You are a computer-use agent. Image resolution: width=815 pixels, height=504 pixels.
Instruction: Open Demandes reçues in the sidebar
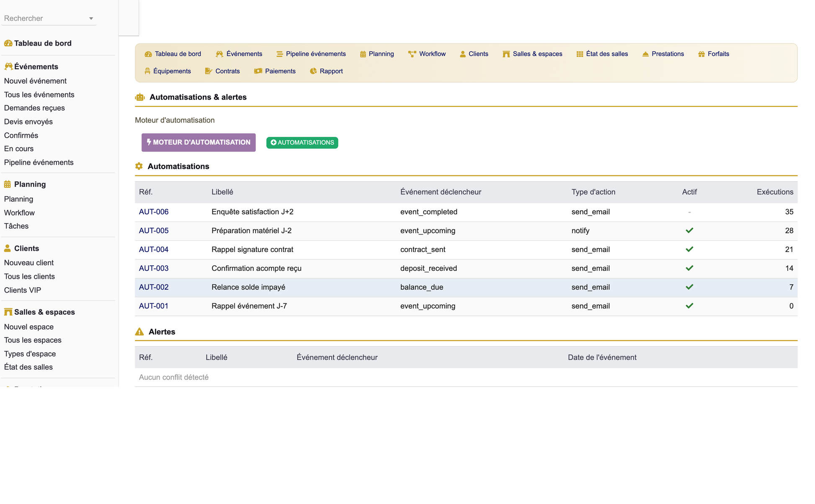(34, 108)
